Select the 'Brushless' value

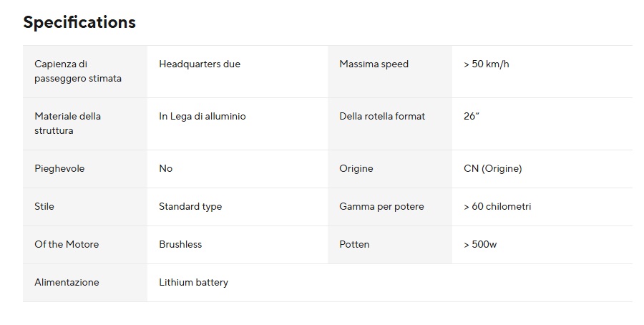[x=180, y=244]
